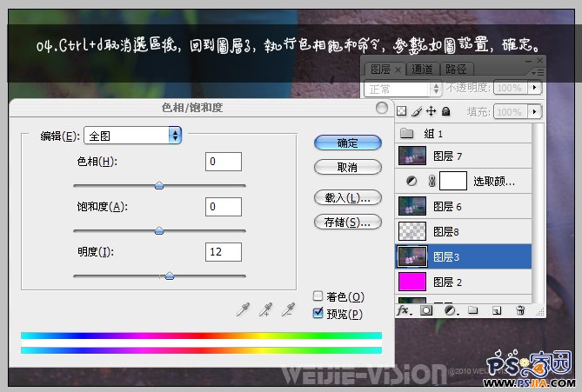Click the add layer mask icon
The width and height of the screenshot is (582, 392).
[x=427, y=309]
